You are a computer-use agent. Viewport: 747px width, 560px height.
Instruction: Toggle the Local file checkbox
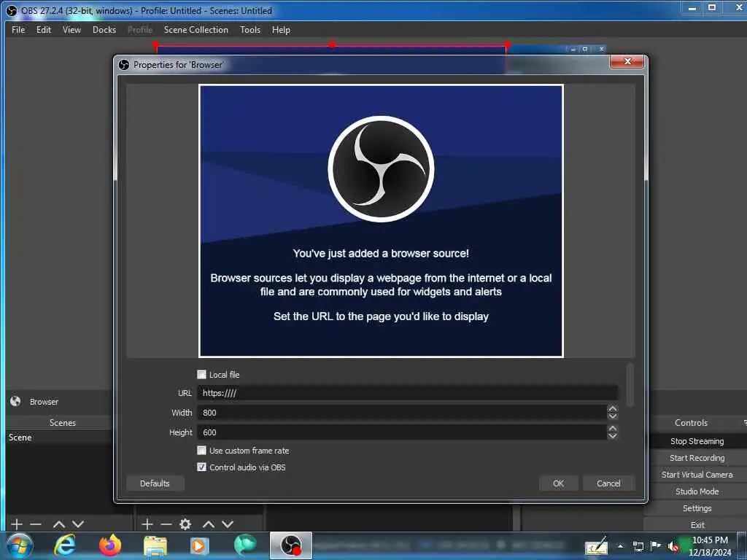[201, 374]
